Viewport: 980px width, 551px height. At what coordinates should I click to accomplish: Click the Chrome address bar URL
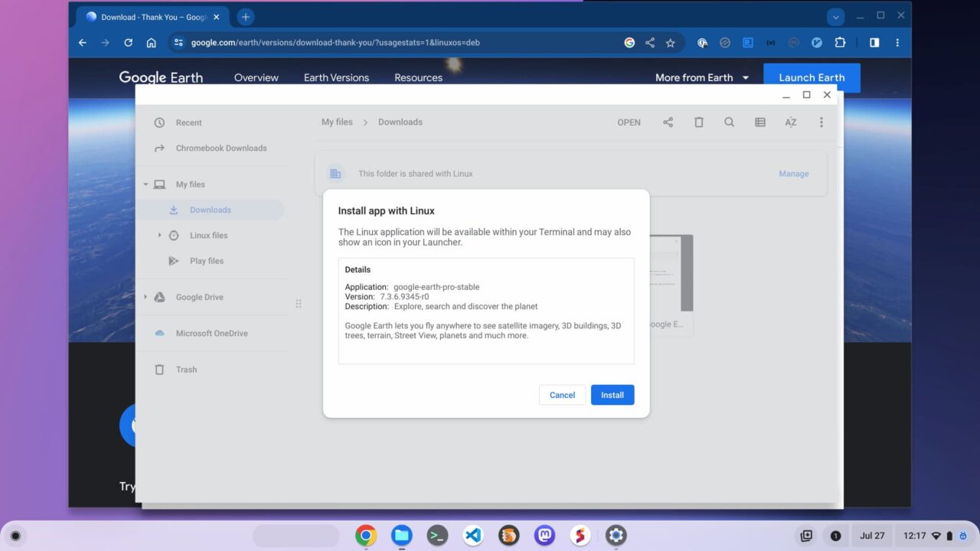pos(335,43)
